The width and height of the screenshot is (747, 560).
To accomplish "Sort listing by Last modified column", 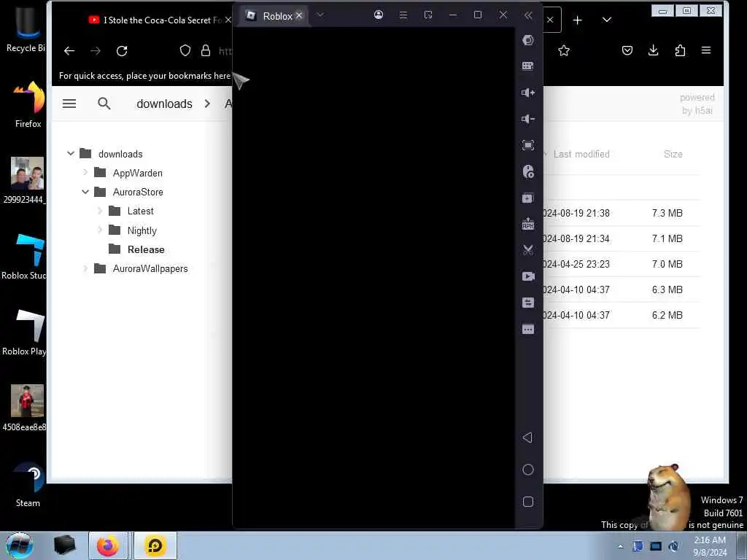I will coord(581,154).
